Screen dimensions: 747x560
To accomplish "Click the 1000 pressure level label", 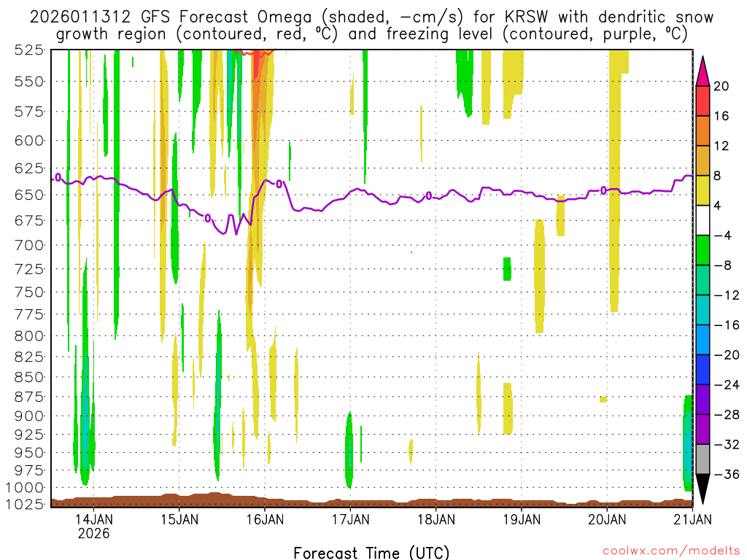I will [25, 488].
